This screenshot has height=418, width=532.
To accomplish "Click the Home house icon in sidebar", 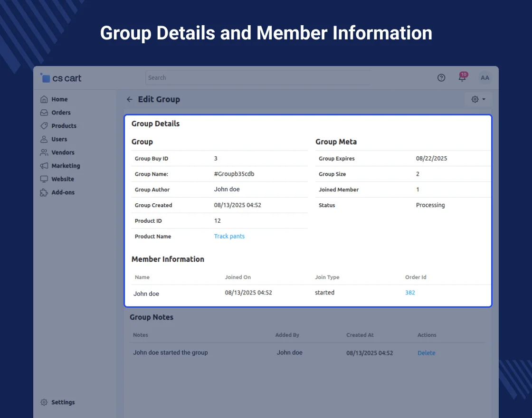I will 44,99.
